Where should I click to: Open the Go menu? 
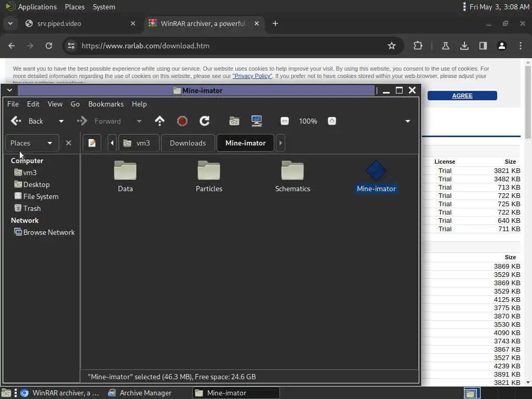(75, 104)
